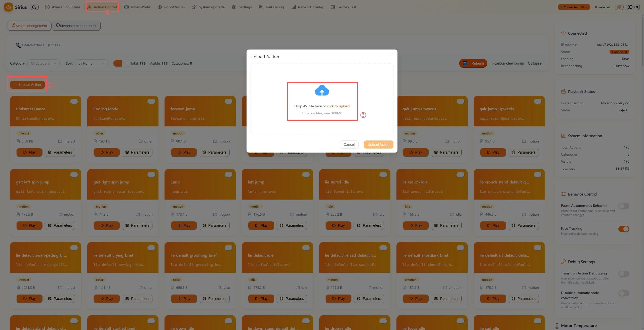Click the Motor Temperature thermometer icon
This screenshot has height=330, width=644.
pos(557,326)
